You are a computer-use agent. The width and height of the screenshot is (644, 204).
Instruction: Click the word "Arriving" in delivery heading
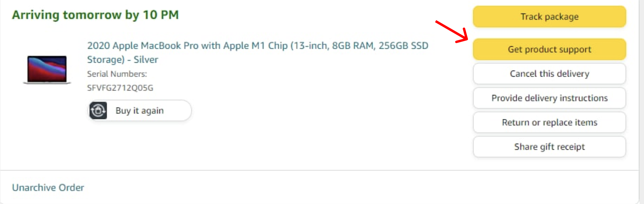(x=36, y=15)
